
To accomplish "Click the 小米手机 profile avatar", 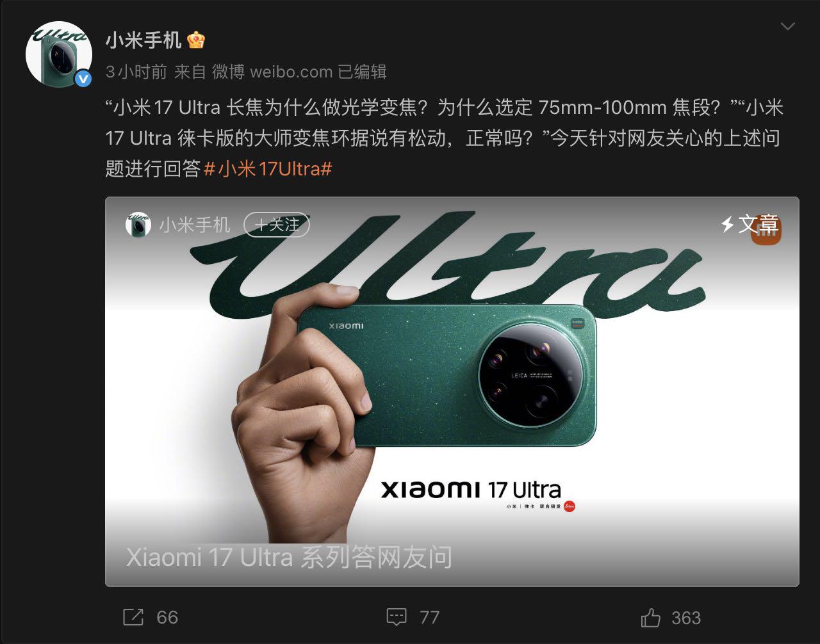I will pos(59,54).
